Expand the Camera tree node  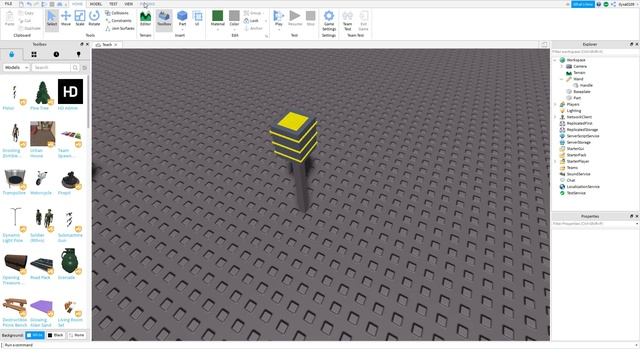[x=562, y=66]
